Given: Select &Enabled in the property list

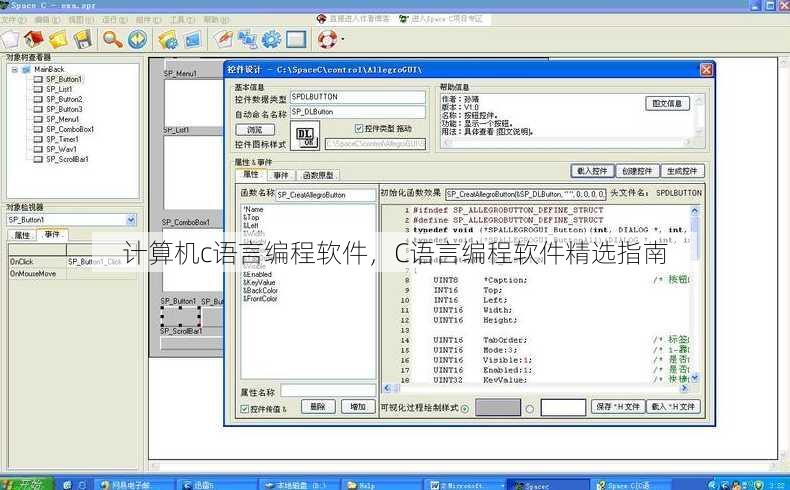Looking at the screenshot, I should [257, 274].
